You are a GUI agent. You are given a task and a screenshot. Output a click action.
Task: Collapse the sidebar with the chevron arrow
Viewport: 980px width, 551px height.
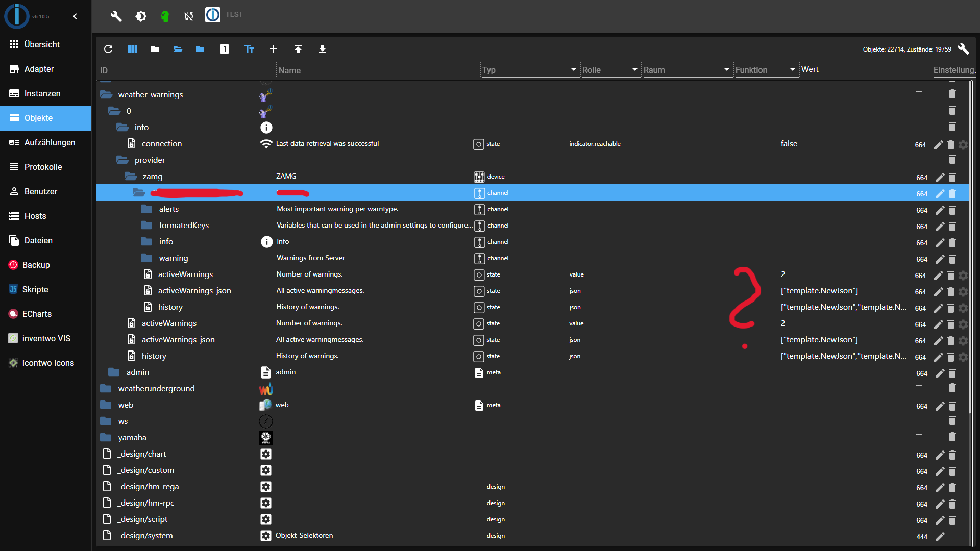pos(75,16)
